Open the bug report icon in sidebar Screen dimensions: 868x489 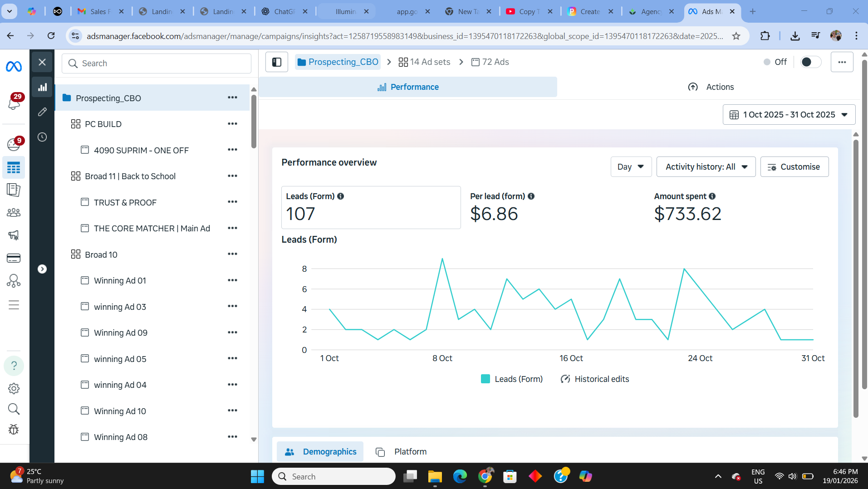point(14,430)
